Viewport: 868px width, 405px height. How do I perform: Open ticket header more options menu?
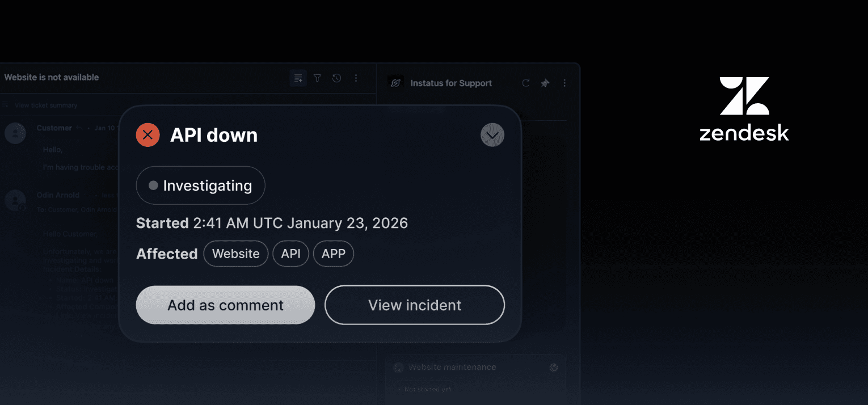[356, 78]
